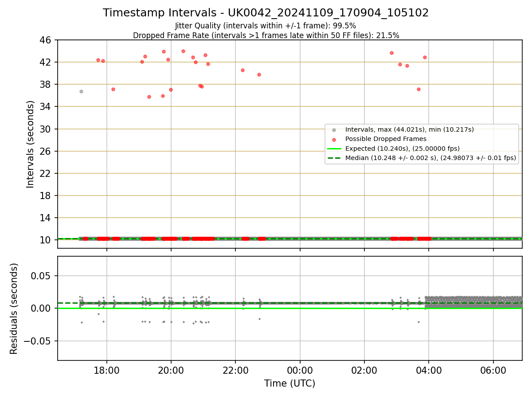Viewport: 532px width, 399px height.
Task: Click the "Time (UTC)" x-axis label
Action: (289, 383)
